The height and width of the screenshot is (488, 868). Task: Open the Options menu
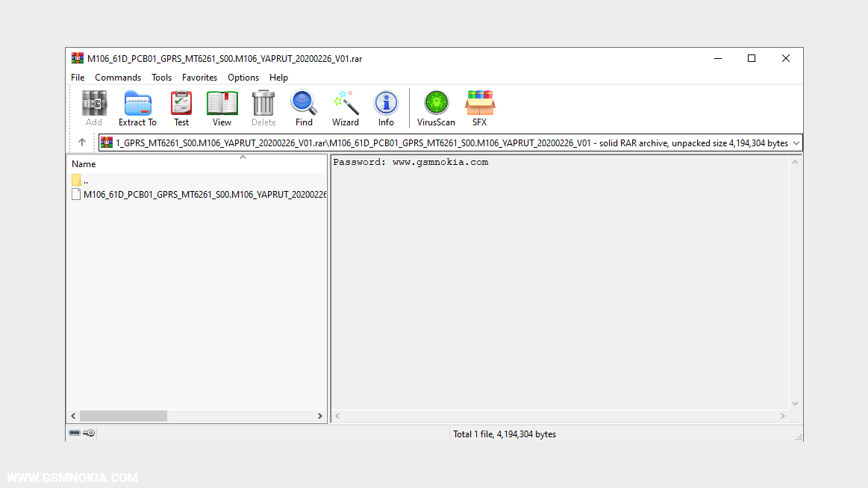click(x=243, y=78)
